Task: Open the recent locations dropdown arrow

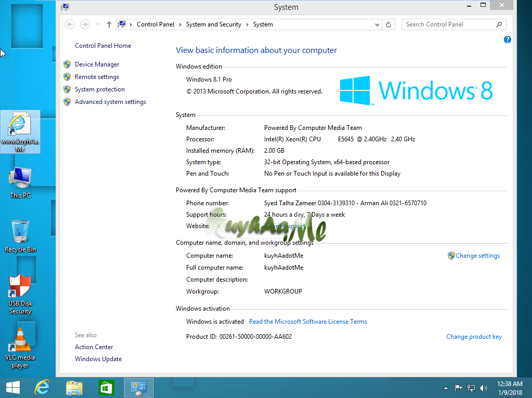Action: coord(97,24)
